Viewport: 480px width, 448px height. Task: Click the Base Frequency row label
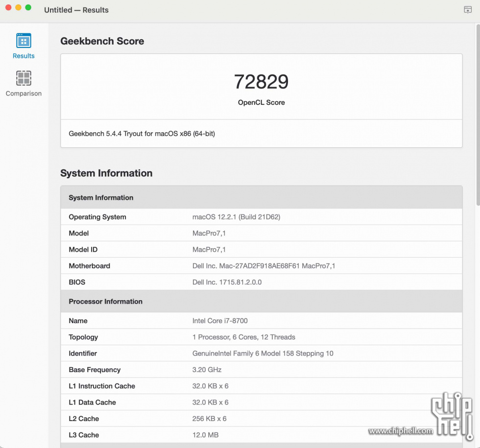click(x=95, y=370)
